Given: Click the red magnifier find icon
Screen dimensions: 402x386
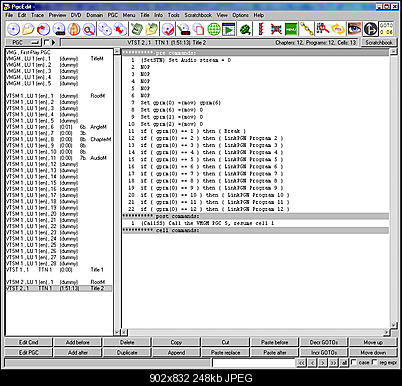Looking at the screenshot, I should point(322,29).
